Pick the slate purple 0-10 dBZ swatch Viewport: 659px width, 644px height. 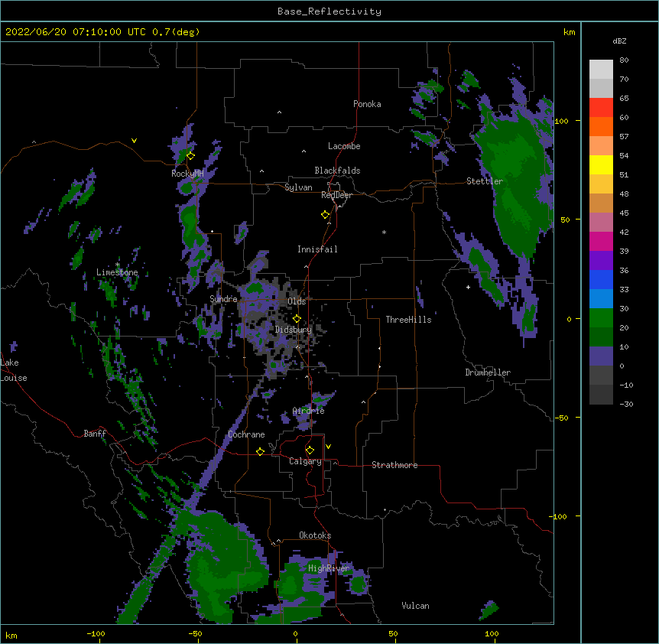tap(601, 356)
